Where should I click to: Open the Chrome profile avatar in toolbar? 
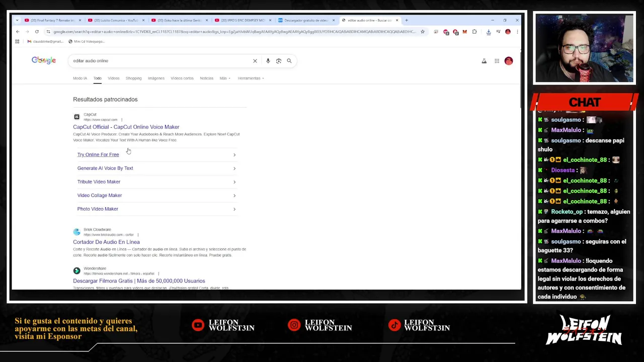pos(508,32)
